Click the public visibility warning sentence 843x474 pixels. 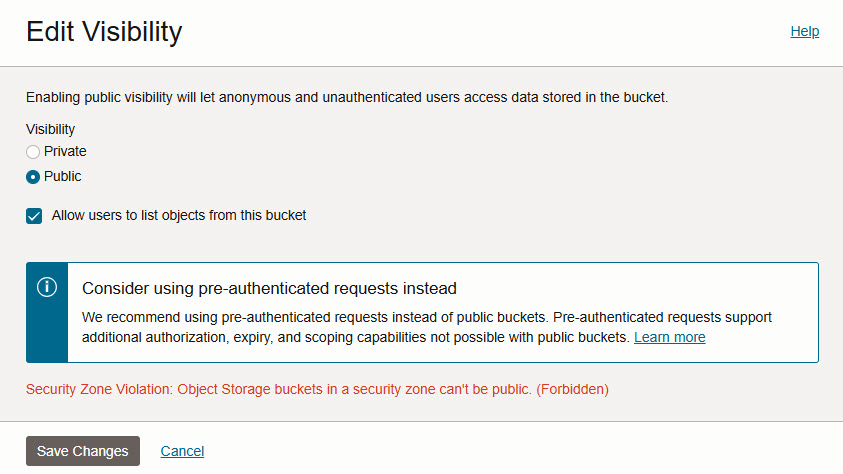(347, 97)
